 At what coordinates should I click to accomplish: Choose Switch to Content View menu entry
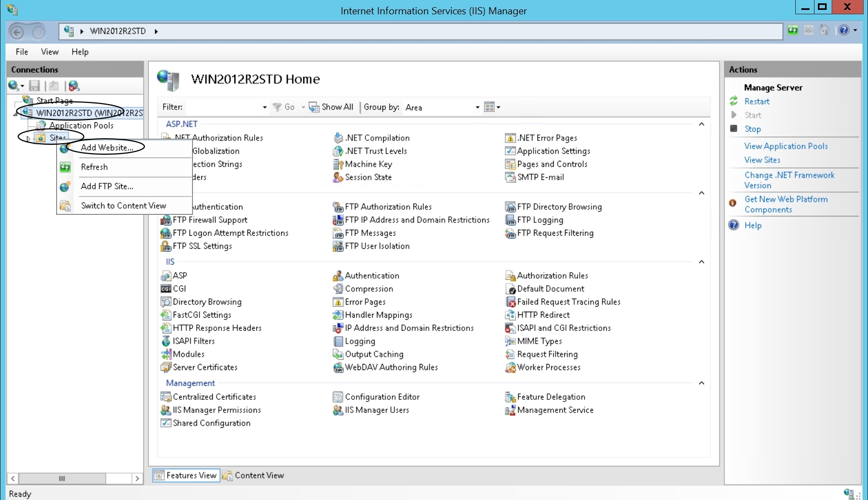click(125, 205)
